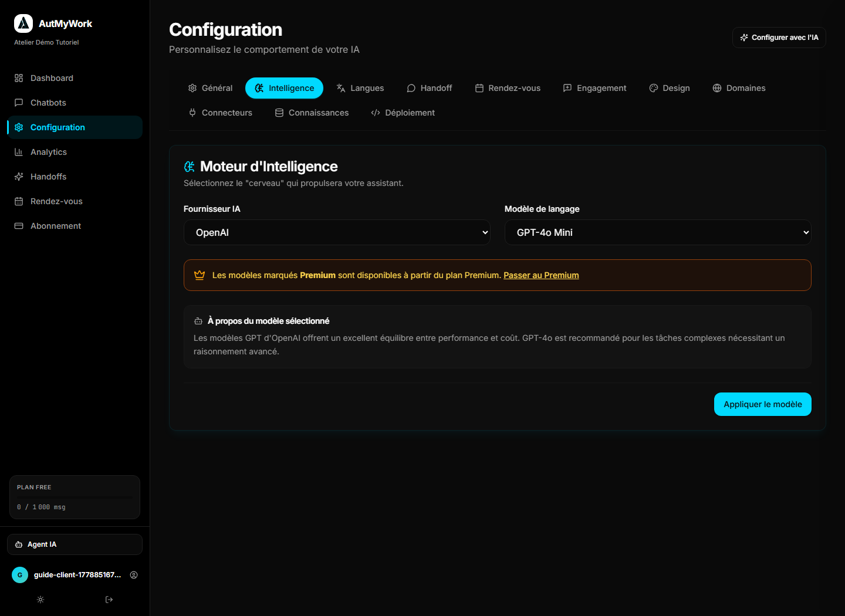Click the plug icon on Connecteurs tab
845x616 pixels.
click(x=192, y=113)
